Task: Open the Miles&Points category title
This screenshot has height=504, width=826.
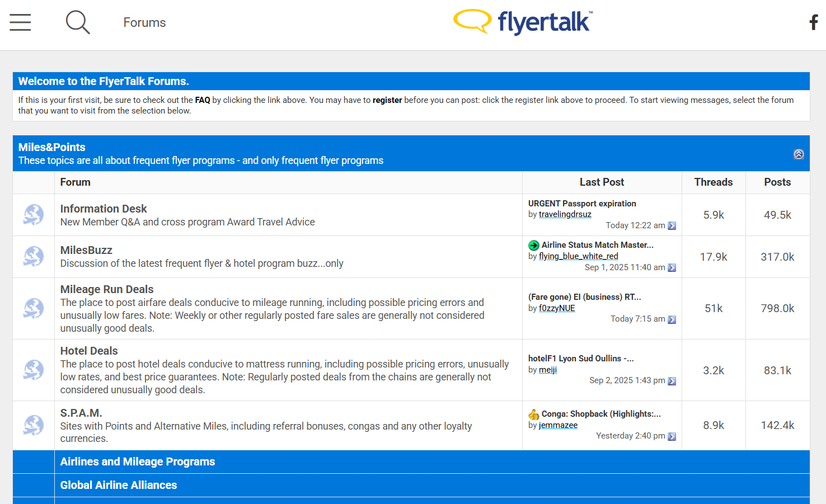Action: pyautogui.click(x=52, y=147)
